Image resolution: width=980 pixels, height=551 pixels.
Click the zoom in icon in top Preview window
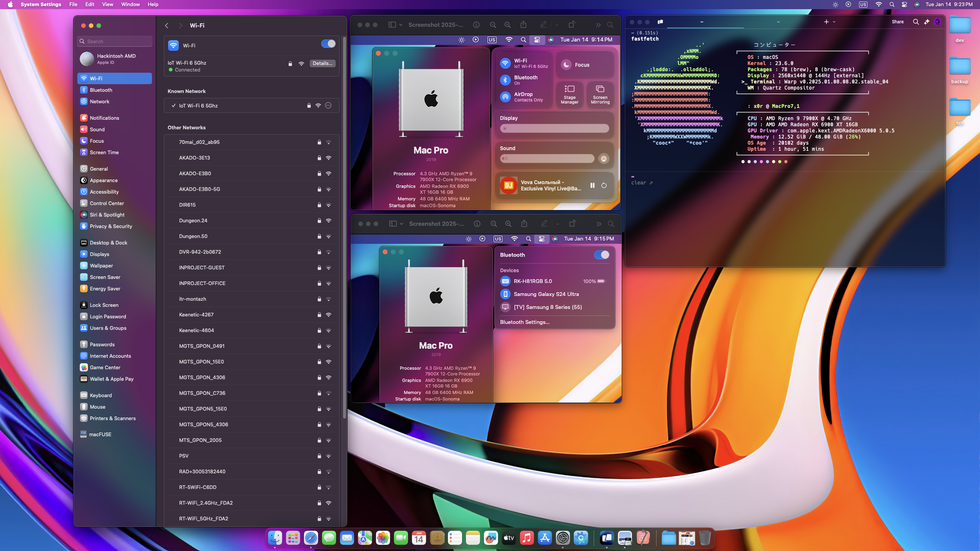click(x=507, y=25)
